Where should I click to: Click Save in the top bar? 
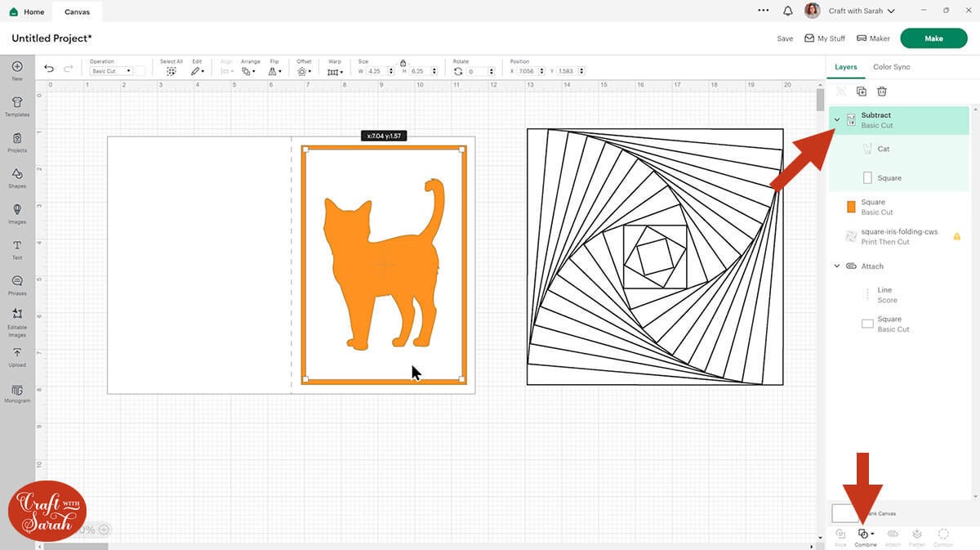click(785, 38)
